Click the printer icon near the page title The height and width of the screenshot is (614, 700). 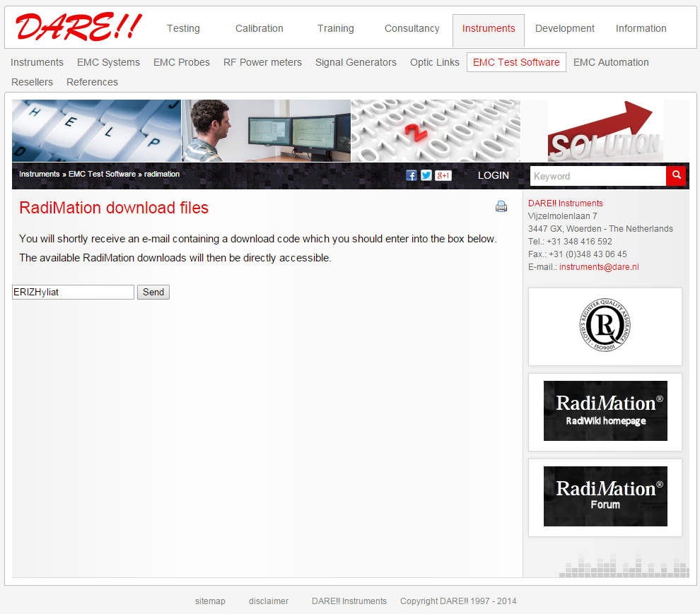coord(501,206)
